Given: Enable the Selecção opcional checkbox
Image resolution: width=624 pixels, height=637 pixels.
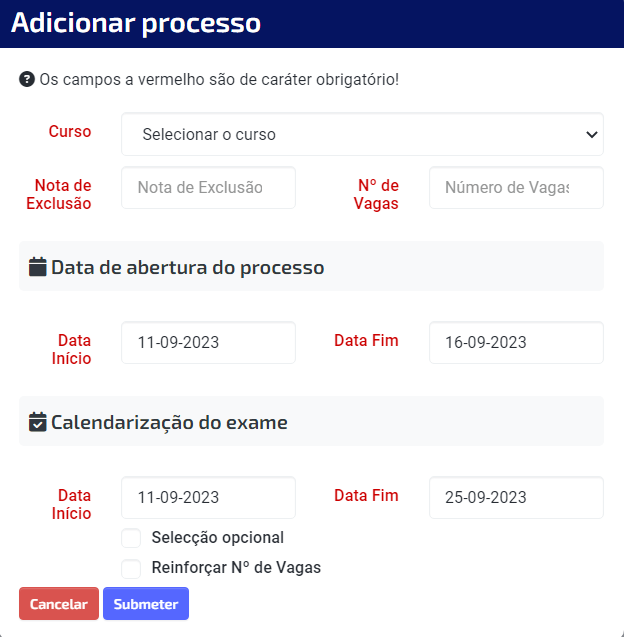Looking at the screenshot, I should point(131,538).
